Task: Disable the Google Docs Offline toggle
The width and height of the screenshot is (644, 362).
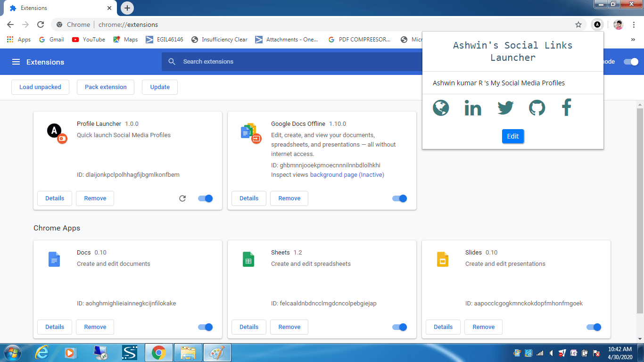Action: click(x=400, y=198)
